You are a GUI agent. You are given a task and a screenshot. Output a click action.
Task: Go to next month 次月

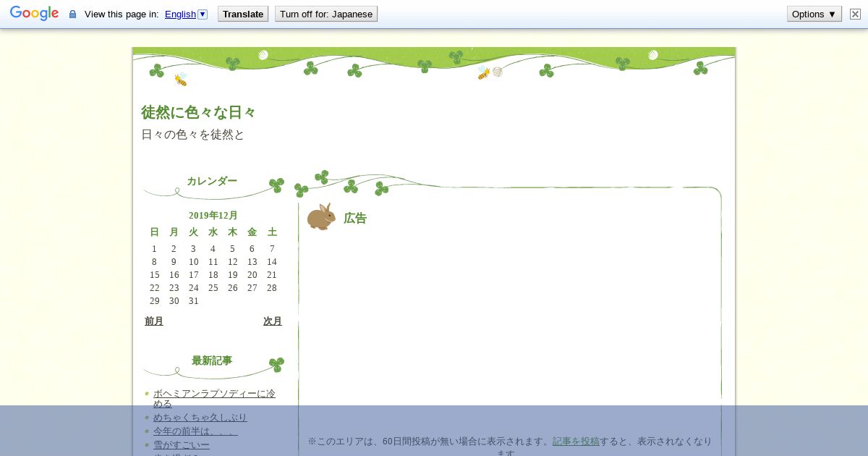pos(273,321)
